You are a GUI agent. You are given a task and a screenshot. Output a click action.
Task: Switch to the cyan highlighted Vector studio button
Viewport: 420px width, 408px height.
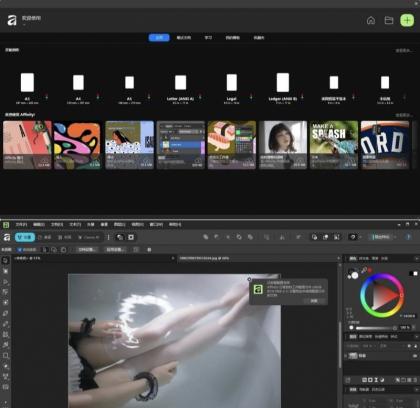(25, 237)
